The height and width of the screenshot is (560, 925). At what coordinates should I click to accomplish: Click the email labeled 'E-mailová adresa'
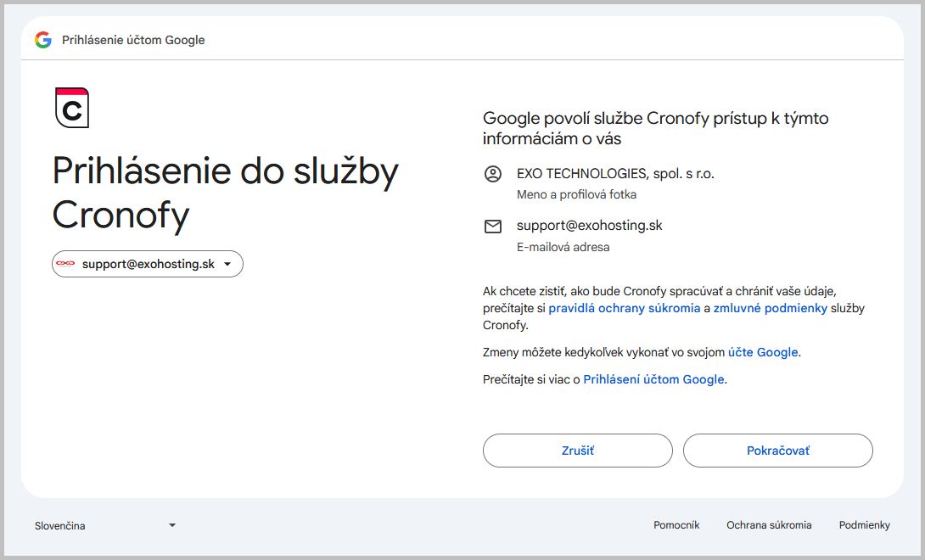point(589,226)
